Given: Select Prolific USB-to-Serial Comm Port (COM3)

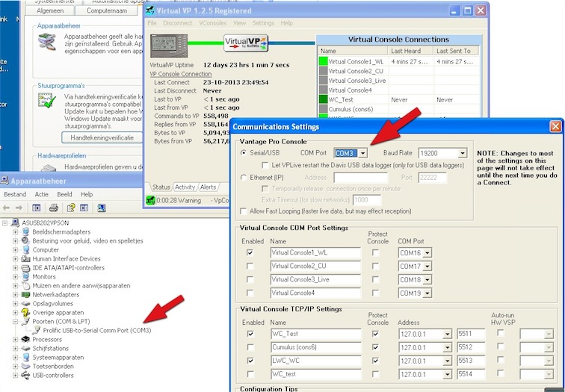Looking at the screenshot, I should (x=97, y=330).
